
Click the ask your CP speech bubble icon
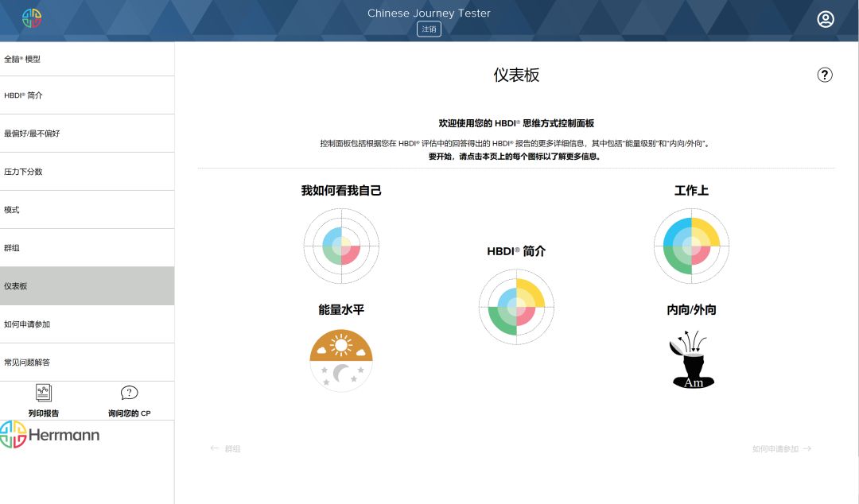click(130, 393)
